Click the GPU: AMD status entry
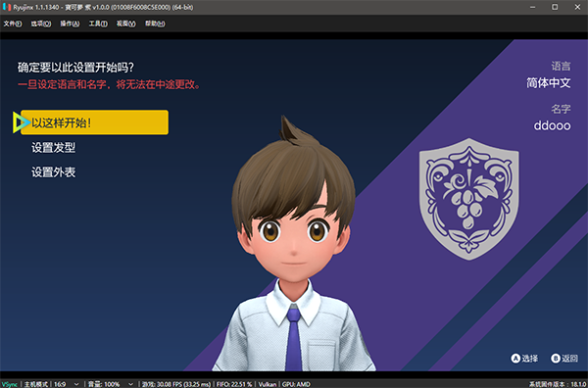 coord(296,384)
